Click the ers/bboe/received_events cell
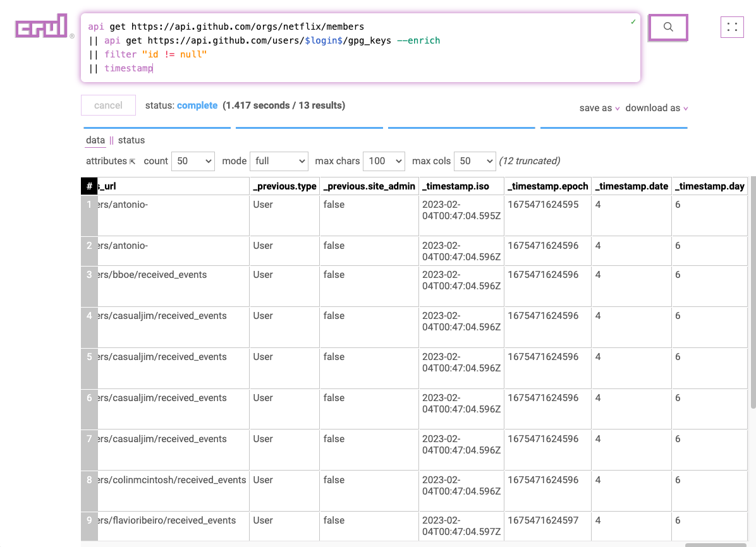This screenshot has width=756, height=547. point(173,286)
